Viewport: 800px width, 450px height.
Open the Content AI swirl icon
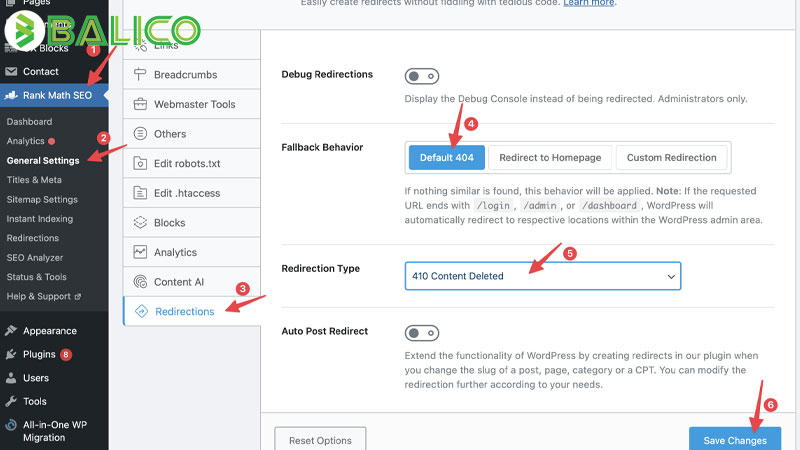click(140, 282)
